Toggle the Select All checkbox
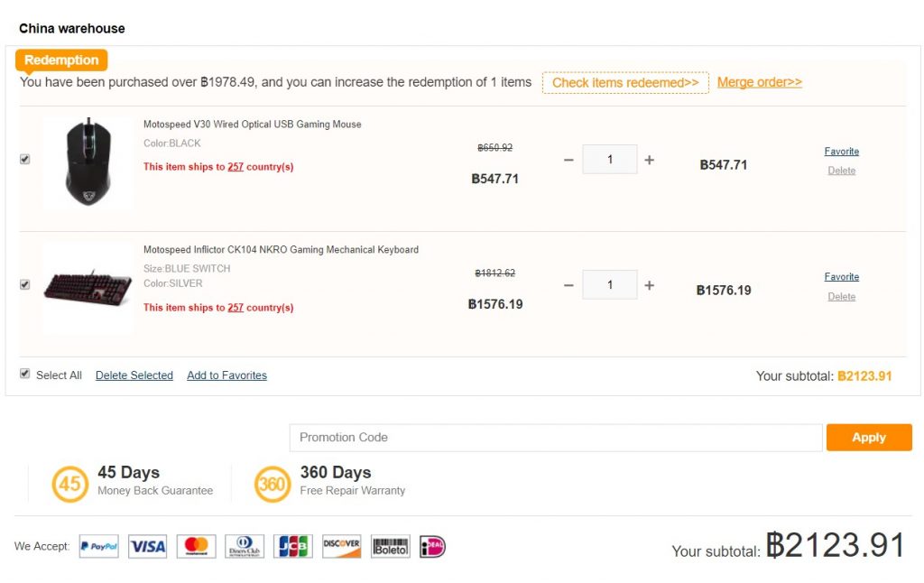 coord(25,374)
